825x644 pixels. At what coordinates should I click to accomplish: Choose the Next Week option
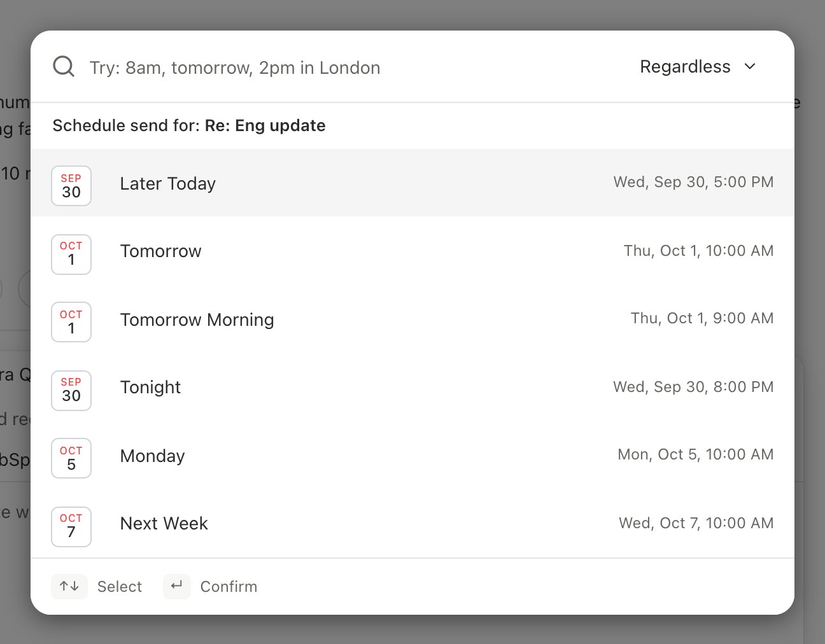point(412,523)
